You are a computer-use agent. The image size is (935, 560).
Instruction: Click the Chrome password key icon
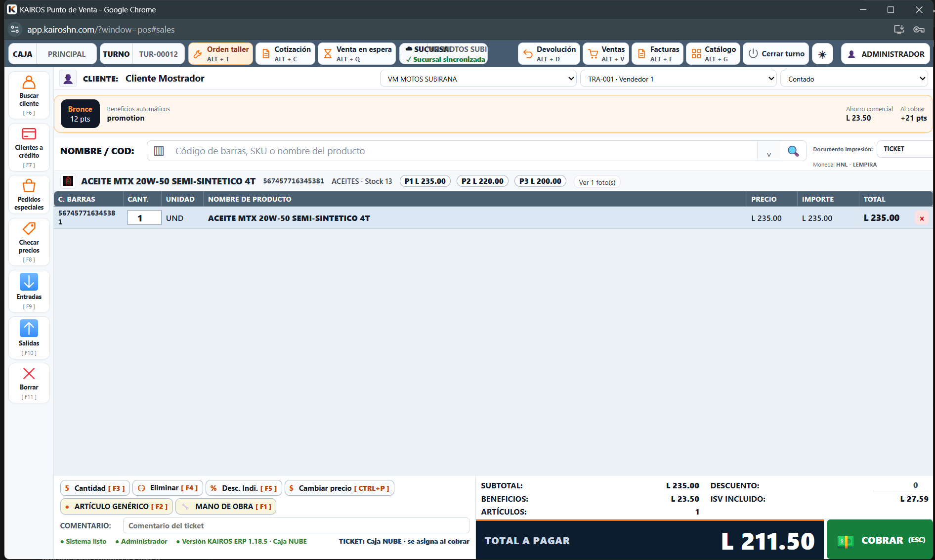coord(919,30)
